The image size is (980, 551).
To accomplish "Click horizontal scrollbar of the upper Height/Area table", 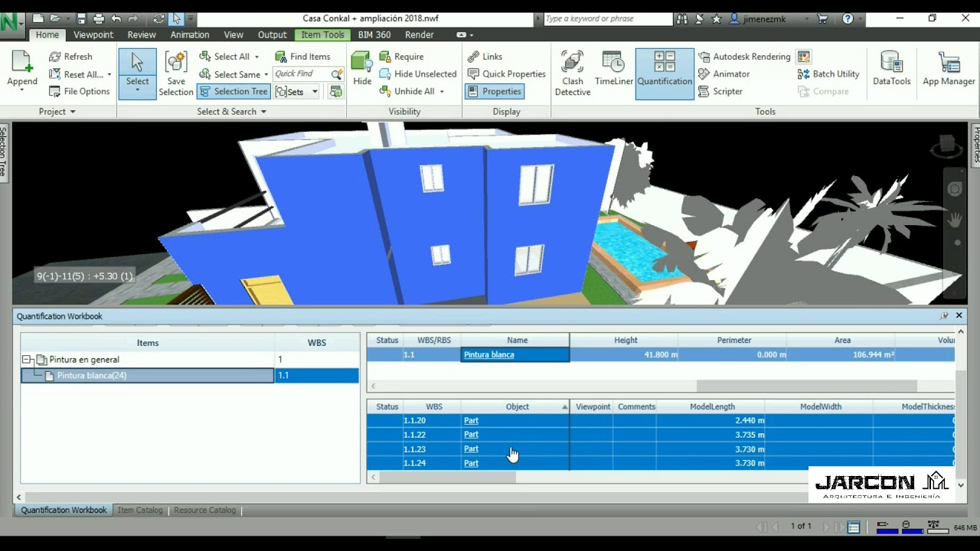I will tap(806, 386).
